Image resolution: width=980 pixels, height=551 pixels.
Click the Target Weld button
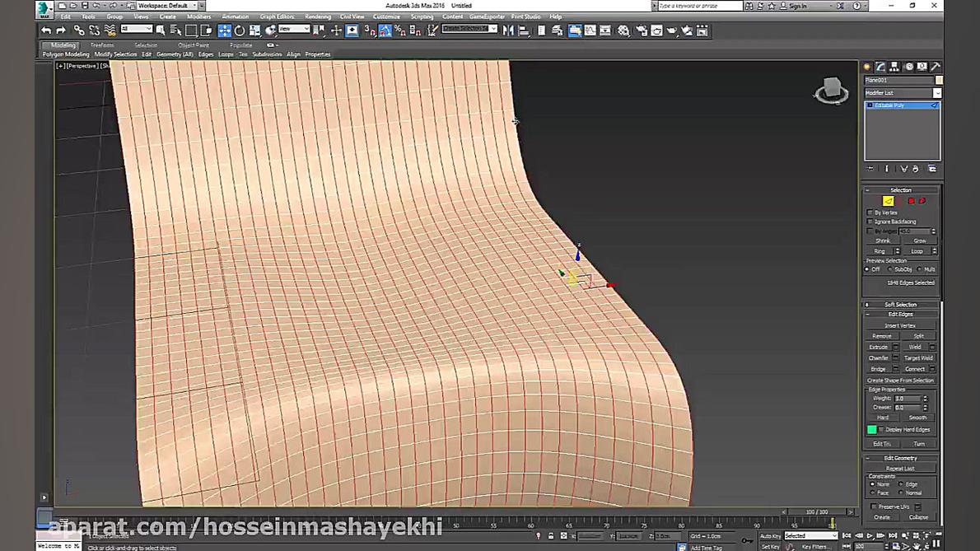918,358
